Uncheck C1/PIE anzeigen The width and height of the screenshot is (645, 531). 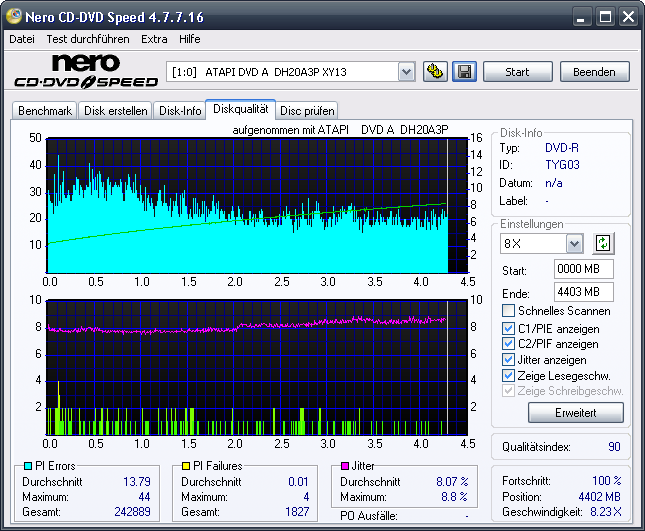click(508, 329)
